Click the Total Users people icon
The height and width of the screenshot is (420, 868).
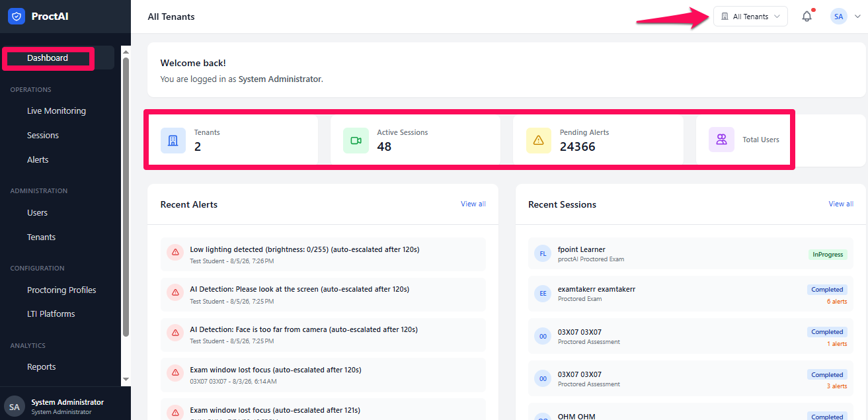721,140
